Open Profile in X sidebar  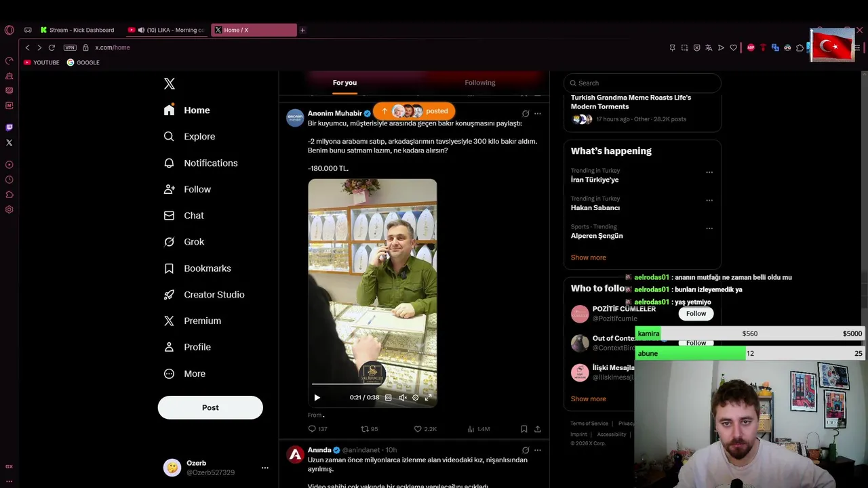point(187,347)
